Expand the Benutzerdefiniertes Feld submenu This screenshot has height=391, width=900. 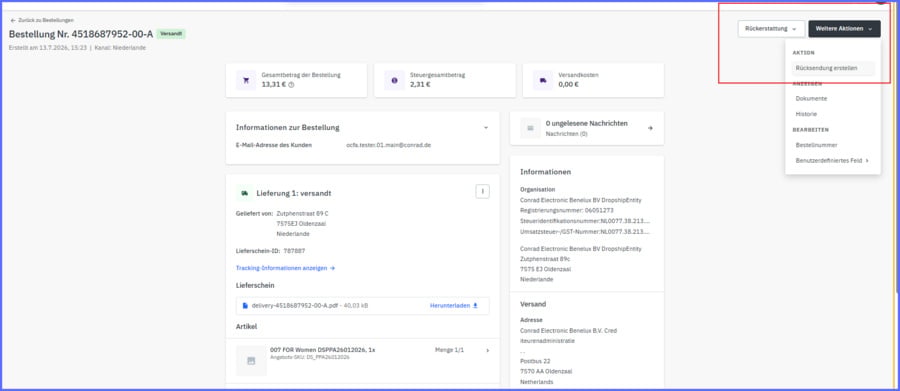pos(832,161)
